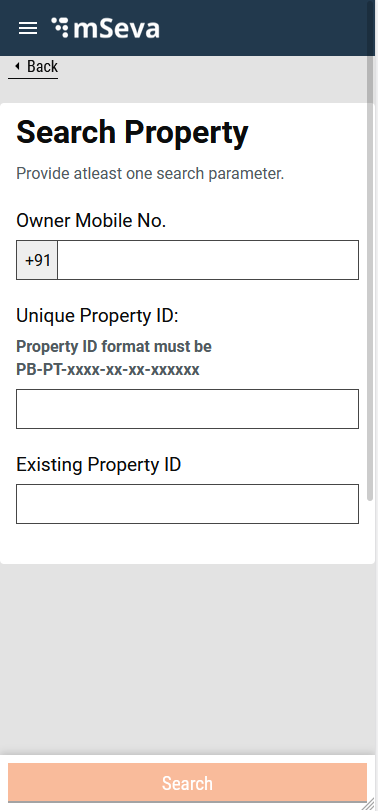Focus the Existing Property ID input field
Image resolution: width=378 pixels, height=811 pixels.
(187, 504)
